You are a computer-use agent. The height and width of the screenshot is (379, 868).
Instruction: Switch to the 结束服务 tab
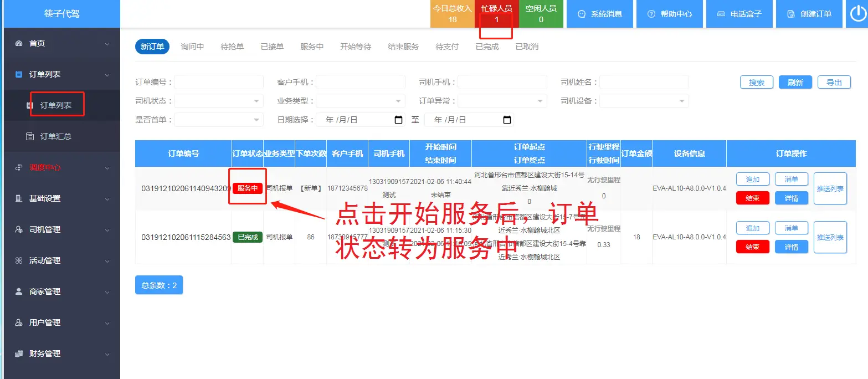click(x=403, y=47)
